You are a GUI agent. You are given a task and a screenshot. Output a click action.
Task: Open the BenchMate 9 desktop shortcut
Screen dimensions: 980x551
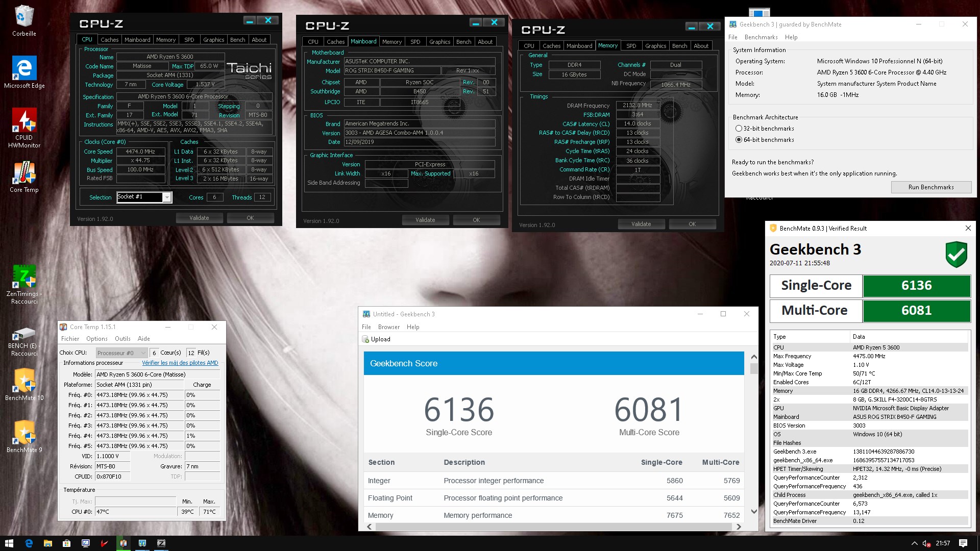tap(24, 436)
